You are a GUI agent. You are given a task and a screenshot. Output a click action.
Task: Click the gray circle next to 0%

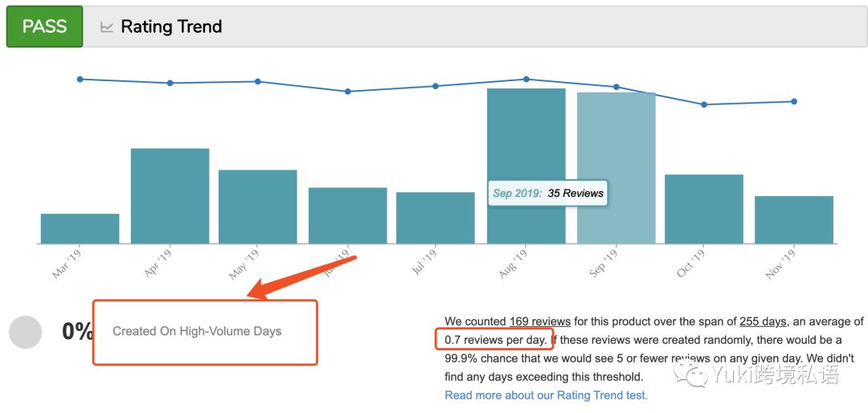coord(25,332)
